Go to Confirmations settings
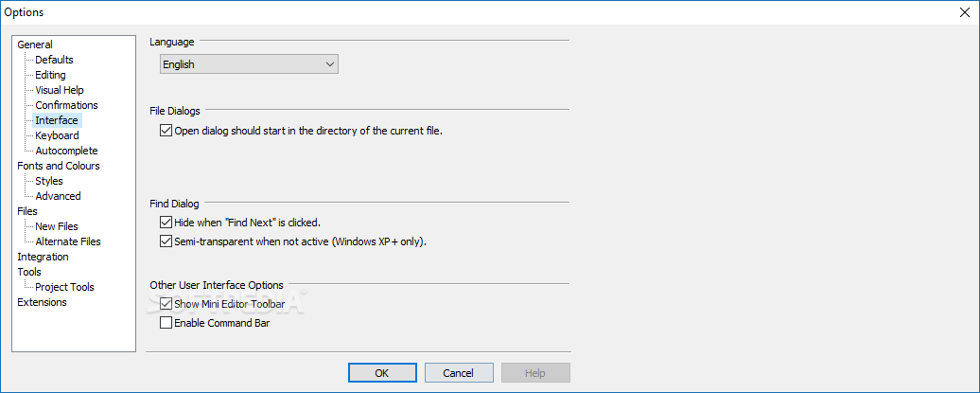980x393 pixels. [x=66, y=105]
